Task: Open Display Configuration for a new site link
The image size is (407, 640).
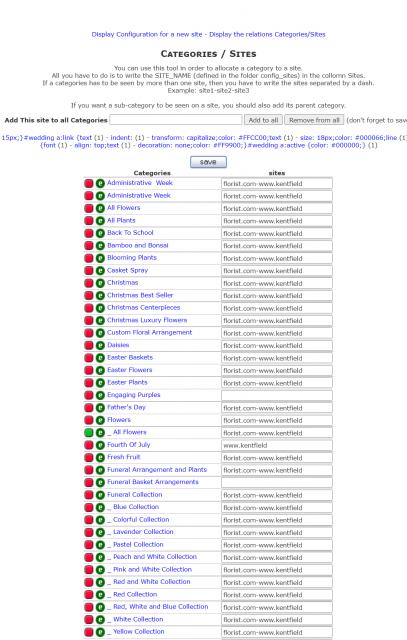Action: (147, 34)
